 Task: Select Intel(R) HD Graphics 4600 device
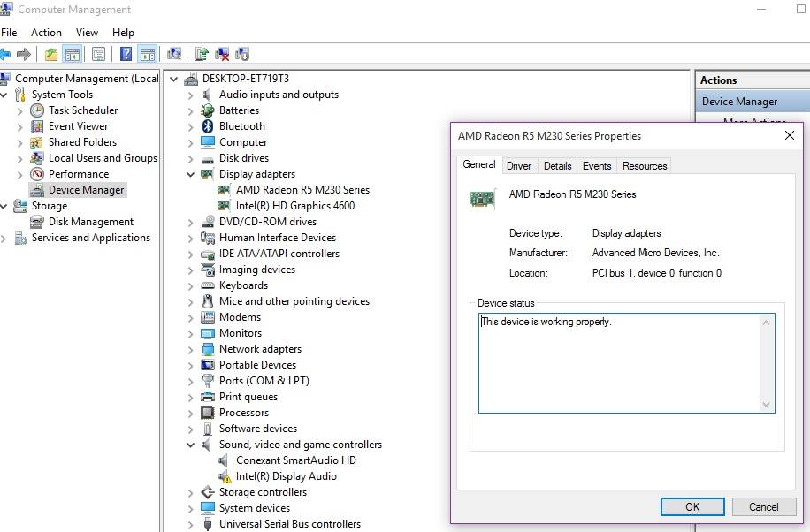click(x=295, y=206)
